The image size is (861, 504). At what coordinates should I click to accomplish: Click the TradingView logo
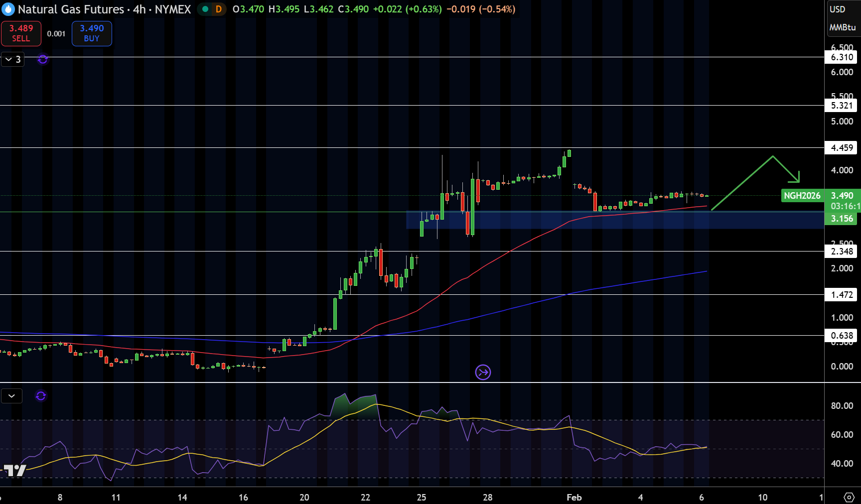point(14,470)
